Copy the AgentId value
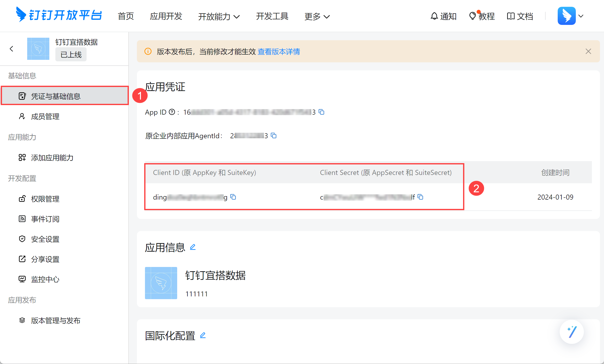This screenshot has height=364, width=604. tap(274, 136)
